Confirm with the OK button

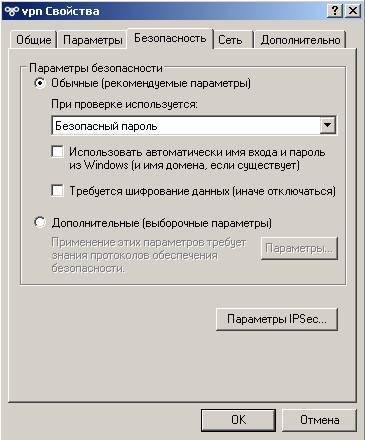point(238,420)
